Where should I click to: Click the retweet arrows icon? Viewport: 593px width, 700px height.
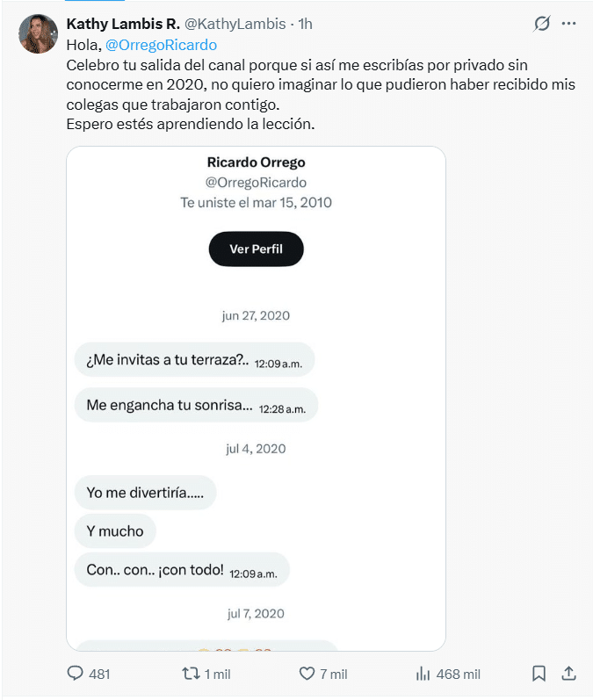pyautogui.click(x=192, y=674)
